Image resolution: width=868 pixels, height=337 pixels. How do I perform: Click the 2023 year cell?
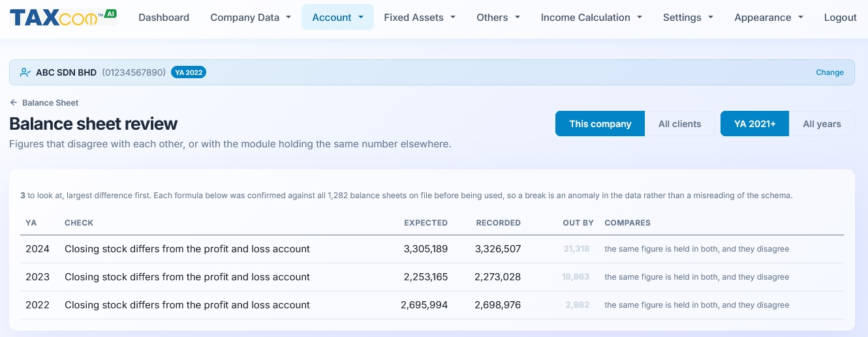(x=37, y=277)
